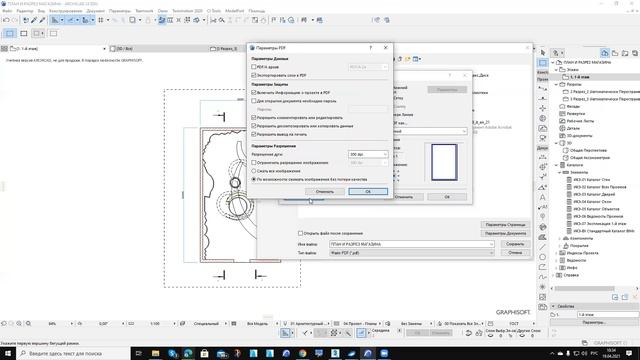
Task: Collapse the Этажи folder in Navigator
Action: coord(556,70)
